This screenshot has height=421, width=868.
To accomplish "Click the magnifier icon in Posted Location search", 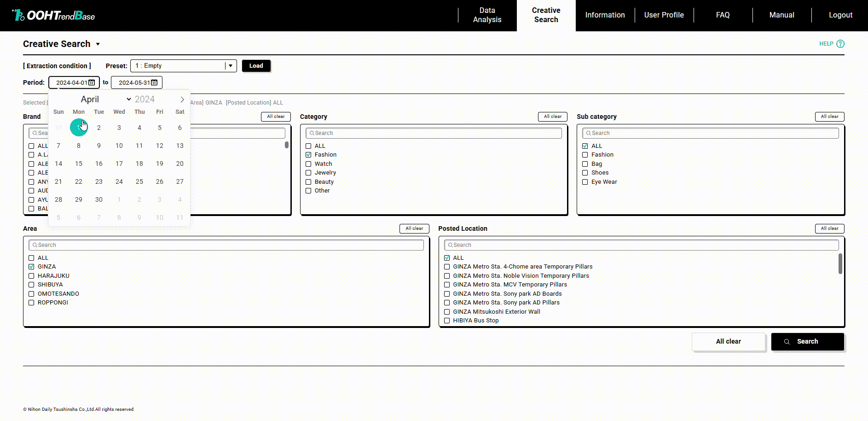I will pyautogui.click(x=450, y=245).
